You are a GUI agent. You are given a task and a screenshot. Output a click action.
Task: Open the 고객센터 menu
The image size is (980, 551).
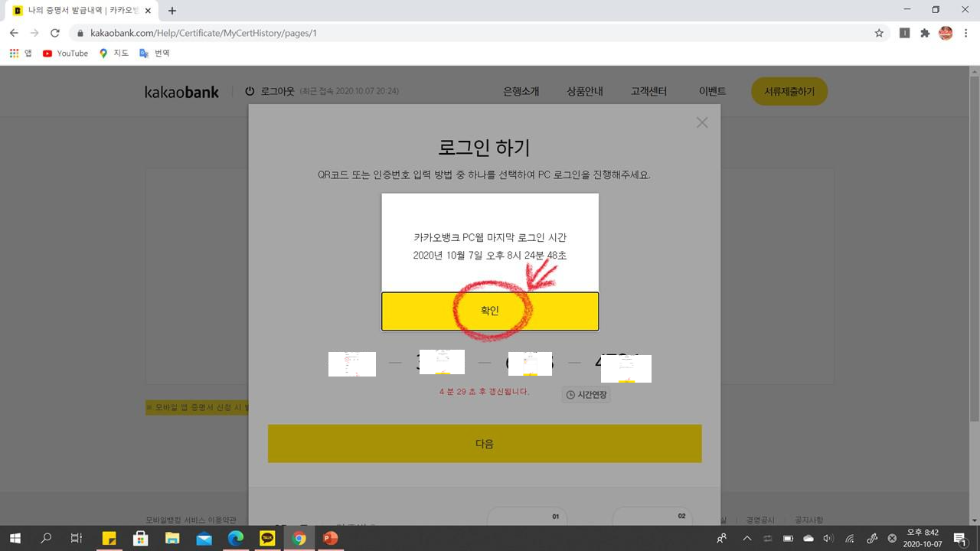(648, 91)
